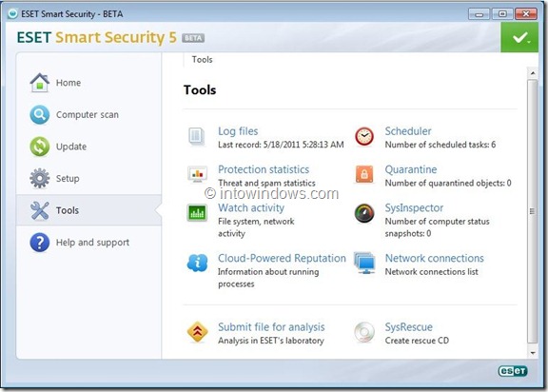The height and width of the screenshot is (392, 548).
Task: Click the ESET logo at bottom right
Action: tap(513, 371)
